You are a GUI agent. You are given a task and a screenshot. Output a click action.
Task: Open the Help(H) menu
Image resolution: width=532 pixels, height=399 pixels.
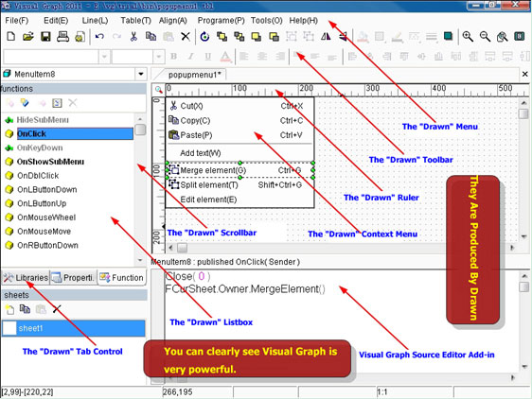click(x=303, y=21)
